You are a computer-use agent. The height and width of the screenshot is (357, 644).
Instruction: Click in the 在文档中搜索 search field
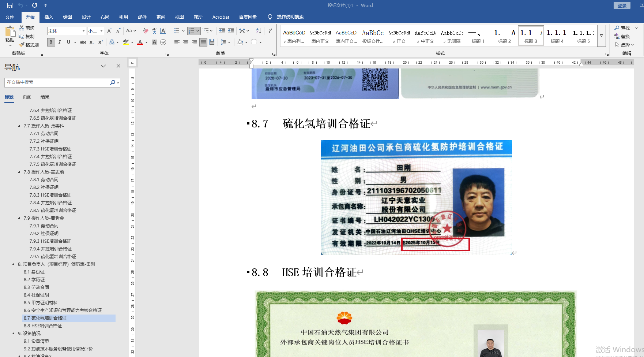(57, 83)
